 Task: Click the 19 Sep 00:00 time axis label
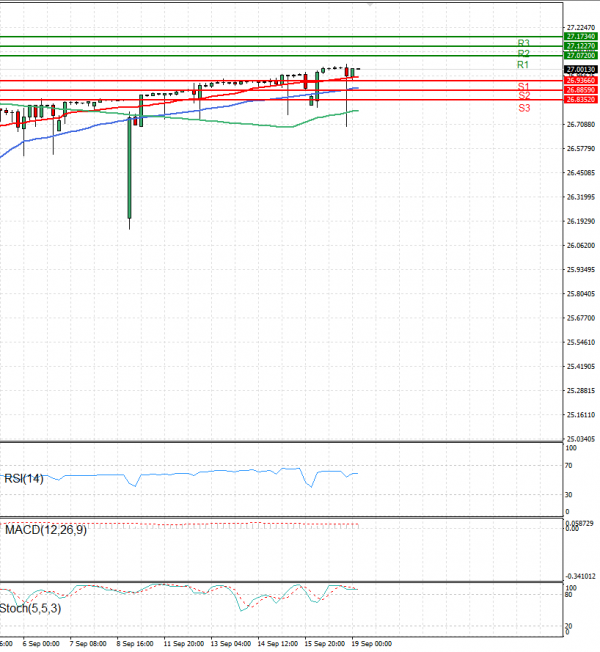[x=372, y=645]
